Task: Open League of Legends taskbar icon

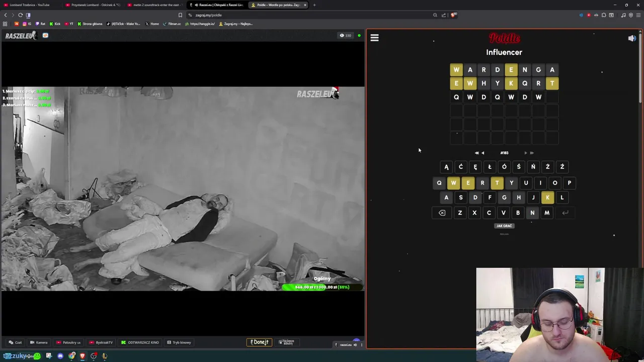Action: [105, 356]
